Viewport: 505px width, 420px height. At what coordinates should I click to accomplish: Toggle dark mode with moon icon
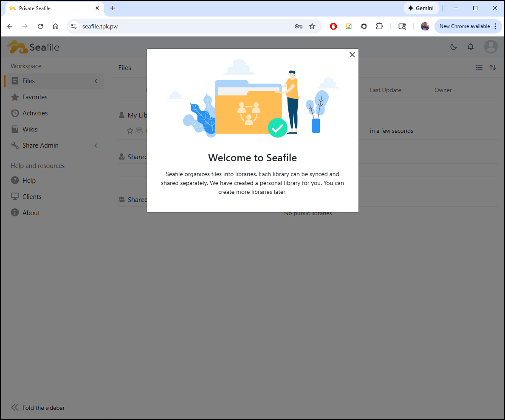(454, 47)
